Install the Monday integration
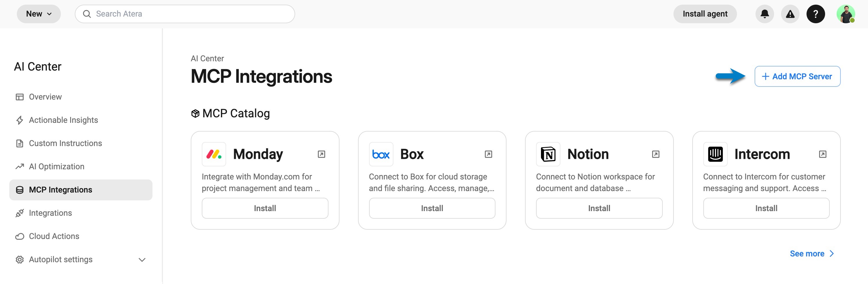This screenshot has width=868, height=284. click(x=265, y=208)
